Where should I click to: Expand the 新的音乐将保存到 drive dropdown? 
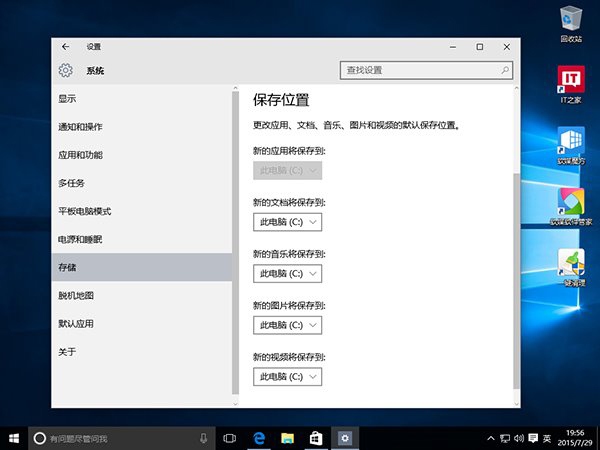tap(288, 273)
